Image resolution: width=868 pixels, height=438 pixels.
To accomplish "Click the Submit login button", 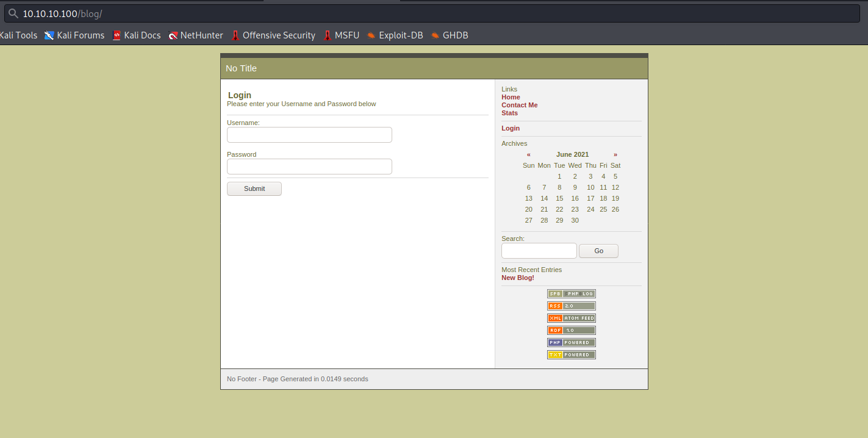I will click(x=254, y=188).
